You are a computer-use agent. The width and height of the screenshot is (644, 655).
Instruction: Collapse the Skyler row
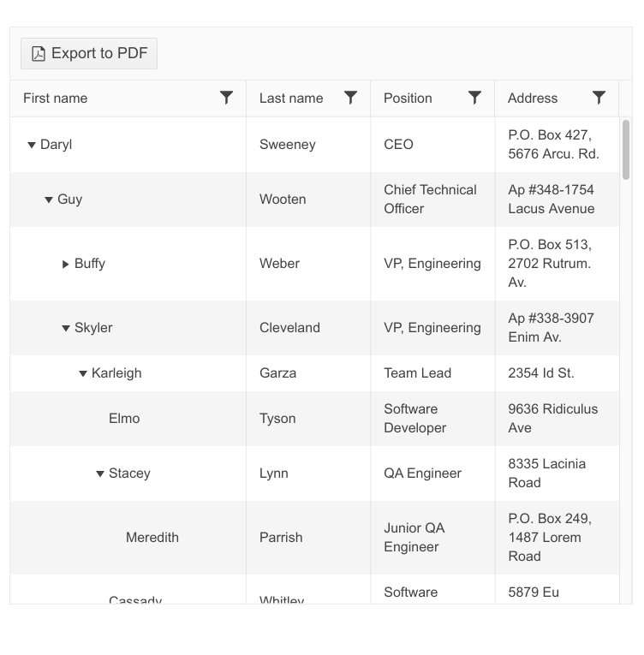click(x=66, y=328)
